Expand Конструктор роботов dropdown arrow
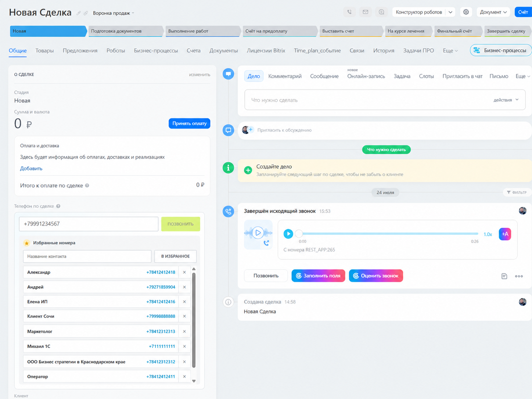Screen dimensions: 532x399 point(450,12)
